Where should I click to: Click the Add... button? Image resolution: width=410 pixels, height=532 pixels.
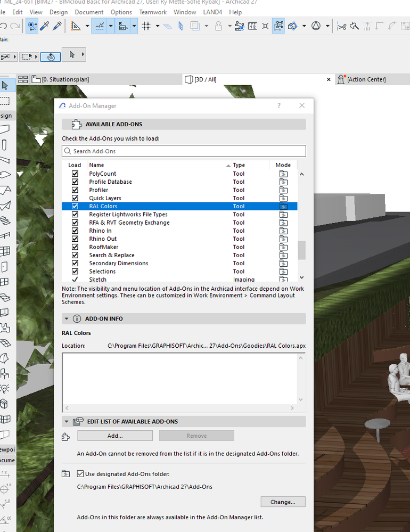(x=115, y=436)
